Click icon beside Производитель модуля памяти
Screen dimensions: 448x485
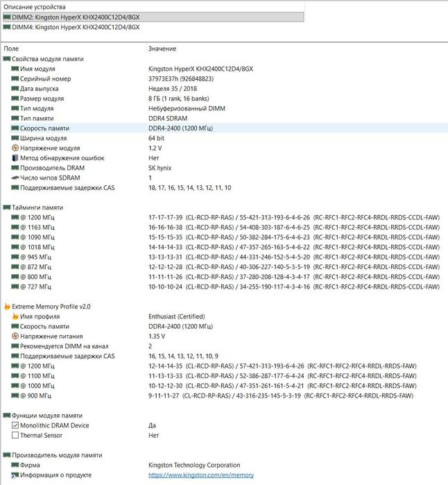pyautogui.click(x=7, y=454)
